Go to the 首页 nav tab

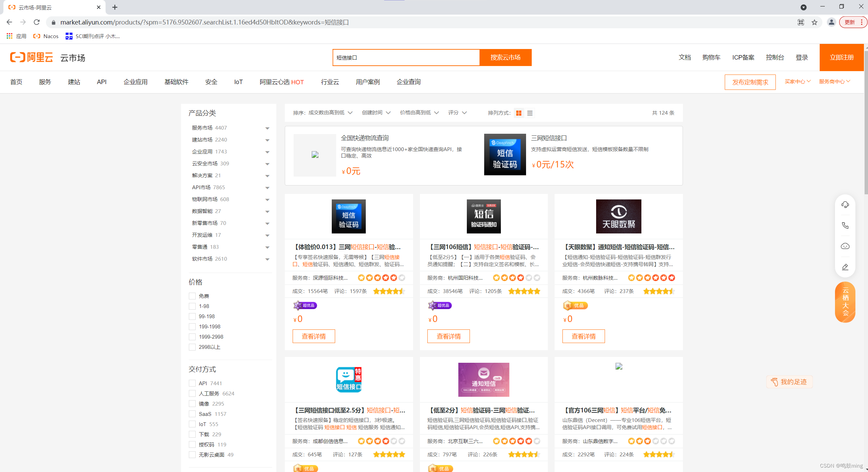(x=16, y=82)
